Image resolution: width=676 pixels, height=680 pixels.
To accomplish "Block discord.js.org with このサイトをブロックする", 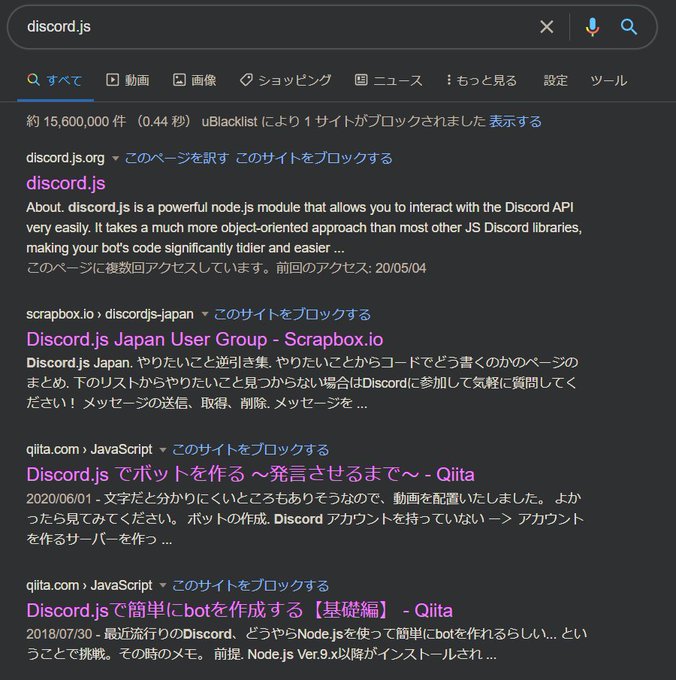I will tap(314, 158).
